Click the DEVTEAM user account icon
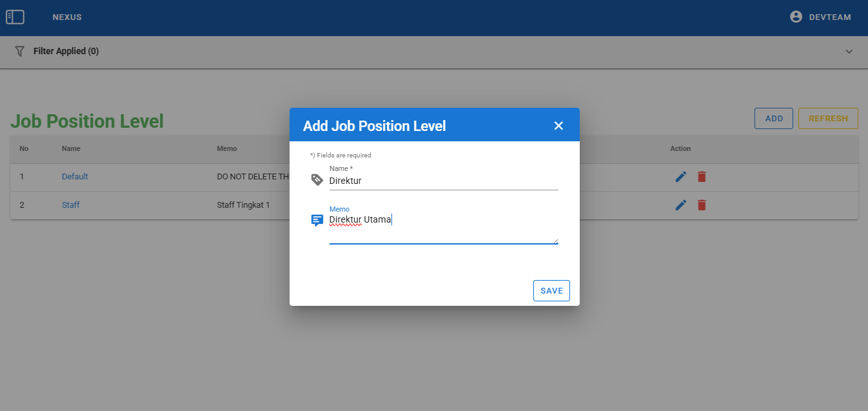Image resolution: width=868 pixels, height=411 pixels. 796,17
